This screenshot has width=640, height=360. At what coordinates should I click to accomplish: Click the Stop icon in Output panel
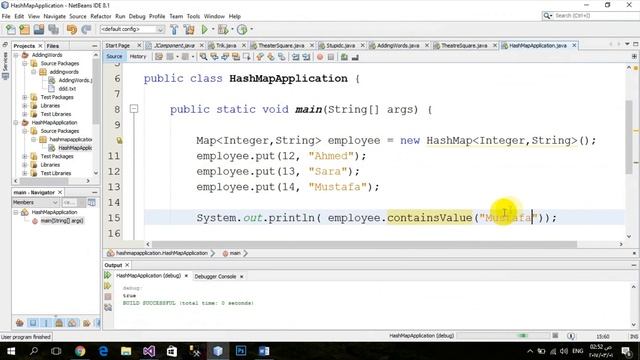tap(108, 297)
